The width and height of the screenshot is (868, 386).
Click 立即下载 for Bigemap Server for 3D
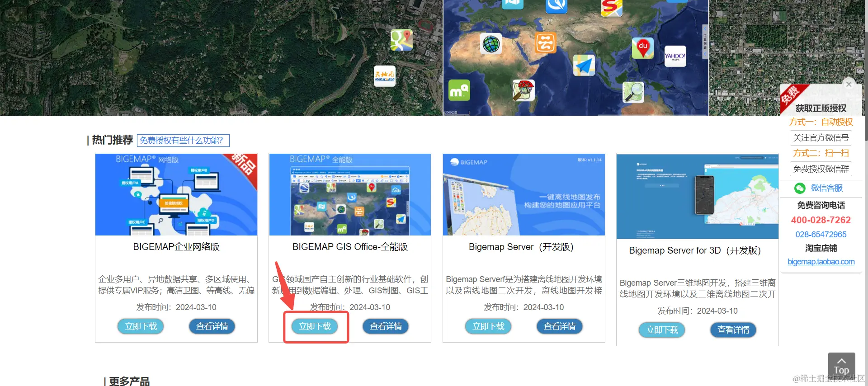pyautogui.click(x=662, y=330)
